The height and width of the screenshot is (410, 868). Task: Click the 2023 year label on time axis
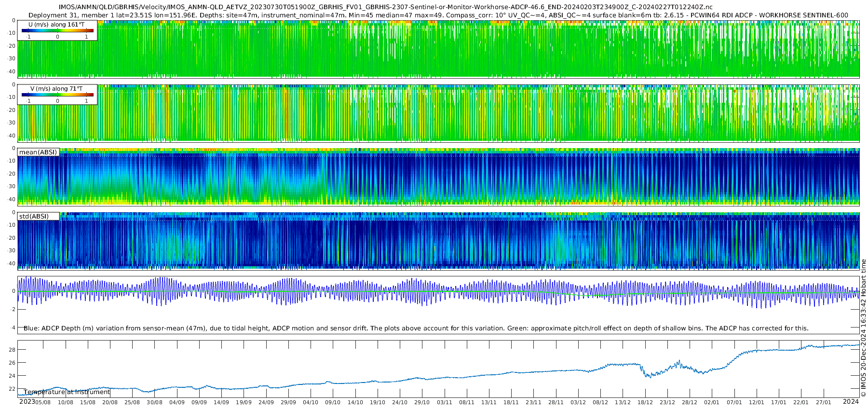pos(27,401)
